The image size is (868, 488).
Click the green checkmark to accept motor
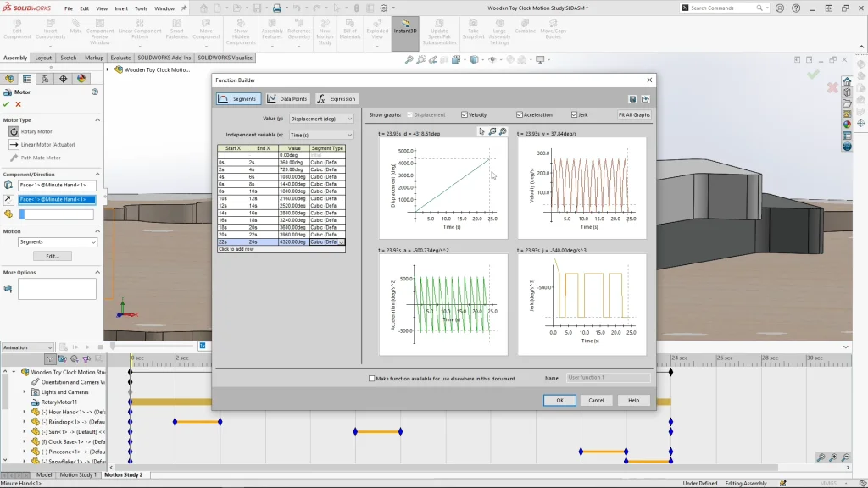click(x=7, y=104)
